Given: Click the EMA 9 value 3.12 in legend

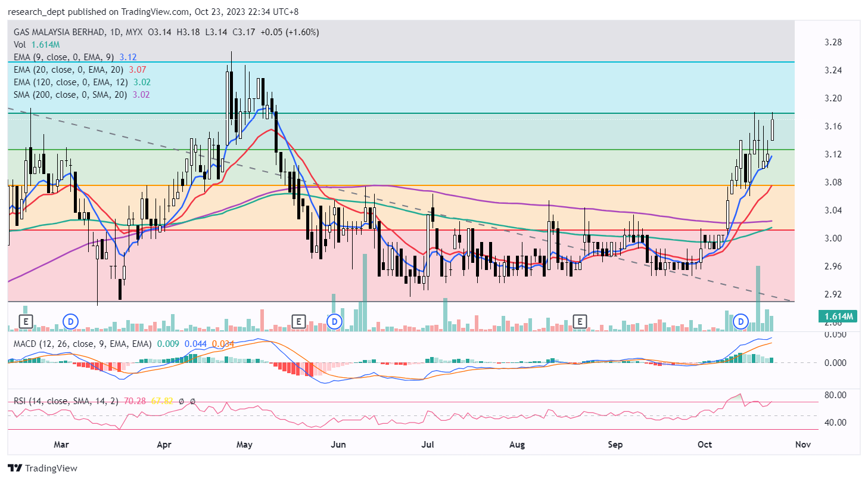Looking at the screenshot, I should [x=129, y=57].
